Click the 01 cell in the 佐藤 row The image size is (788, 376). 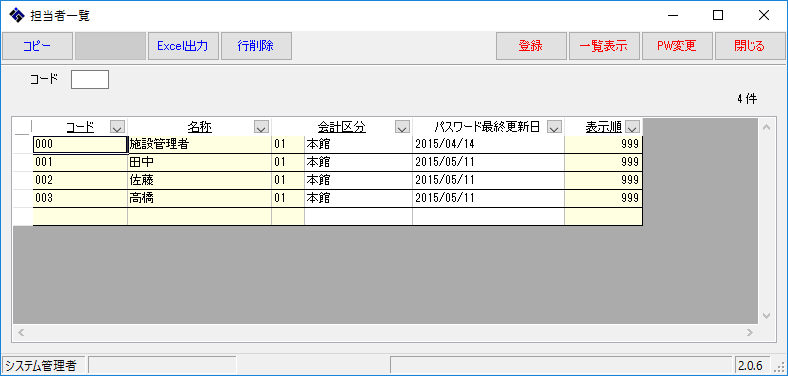[x=288, y=180]
